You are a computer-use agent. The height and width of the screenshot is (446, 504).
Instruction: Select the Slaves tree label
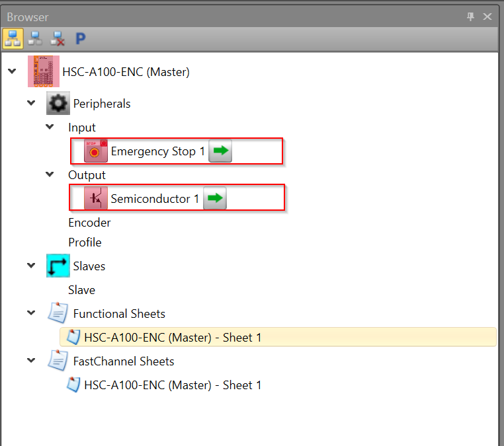tap(89, 266)
